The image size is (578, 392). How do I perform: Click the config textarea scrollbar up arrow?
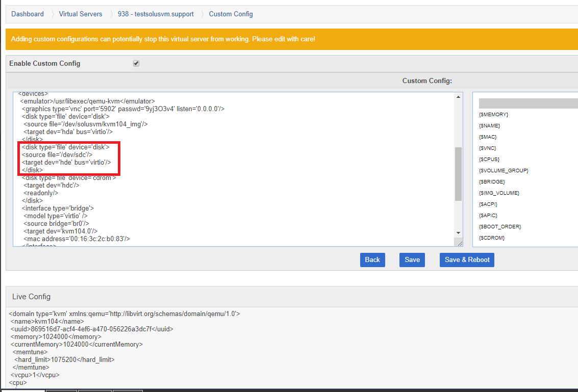[458, 97]
